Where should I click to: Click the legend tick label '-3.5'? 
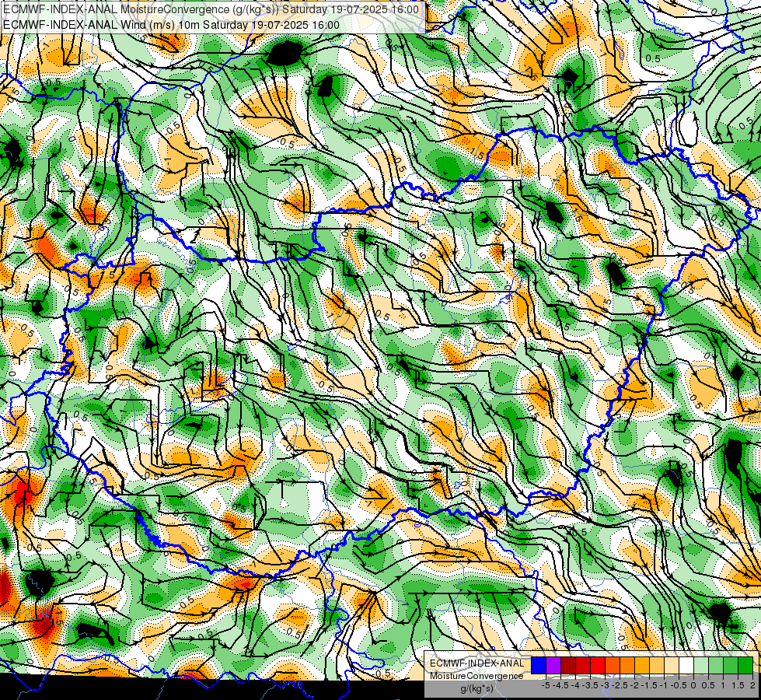tap(590, 685)
